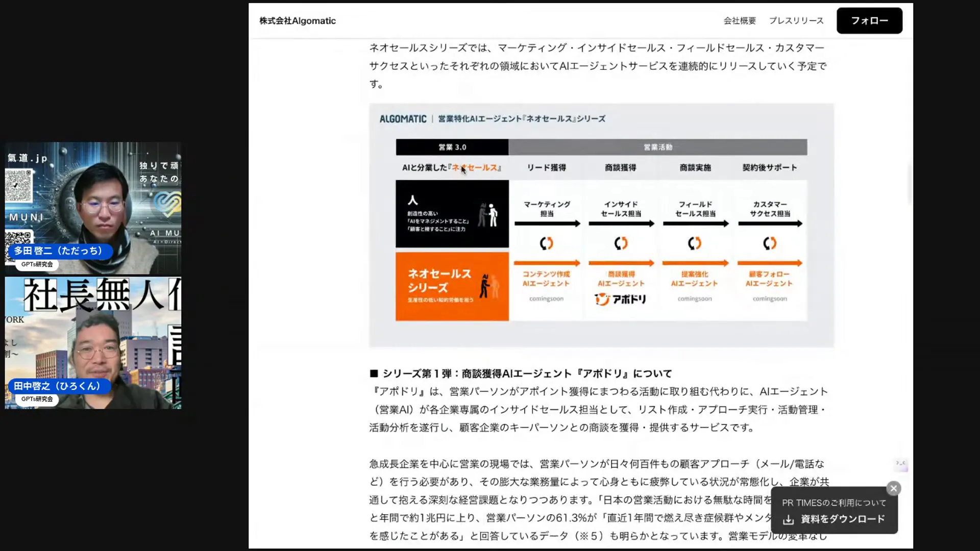Click the ネオセールス series diagram image

[x=601, y=226]
